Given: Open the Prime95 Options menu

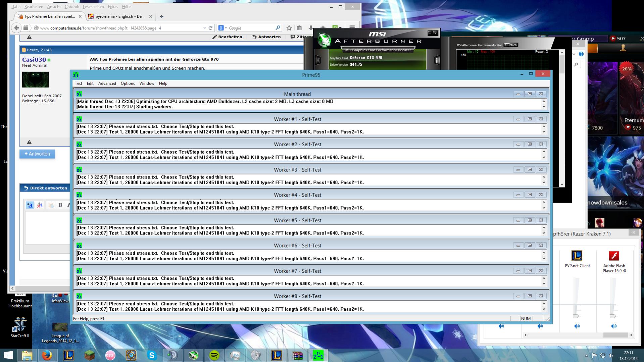Looking at the screenshot, I should [128, 83].
